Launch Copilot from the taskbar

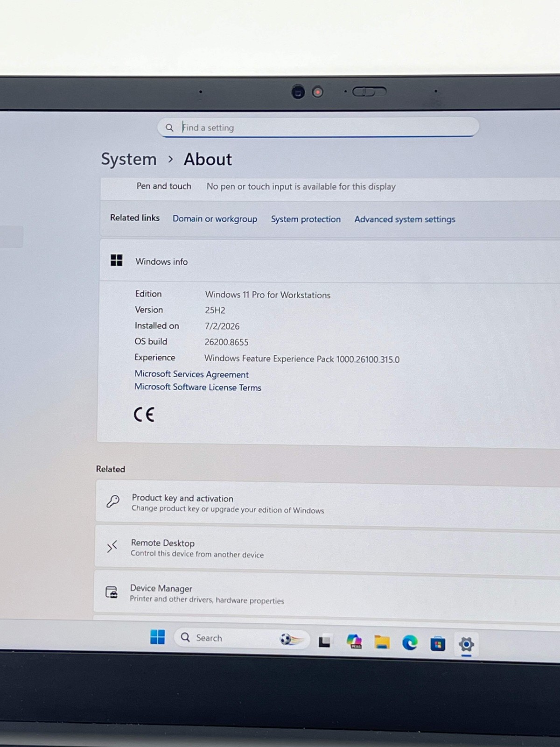(x=354, y=641)
